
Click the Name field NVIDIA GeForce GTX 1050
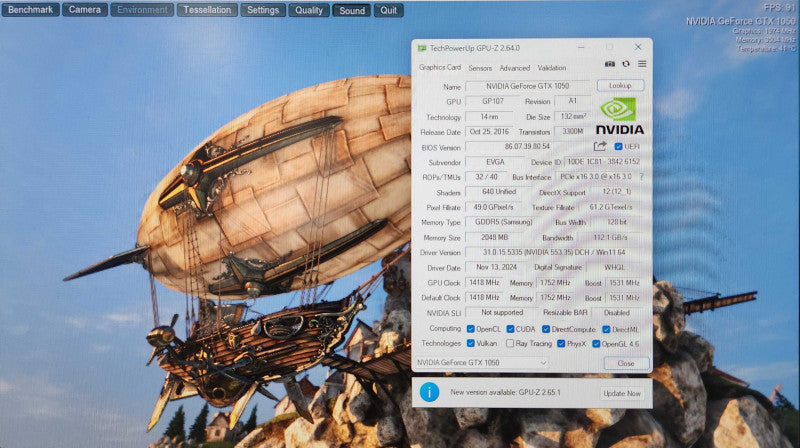[x=528, y=86]
